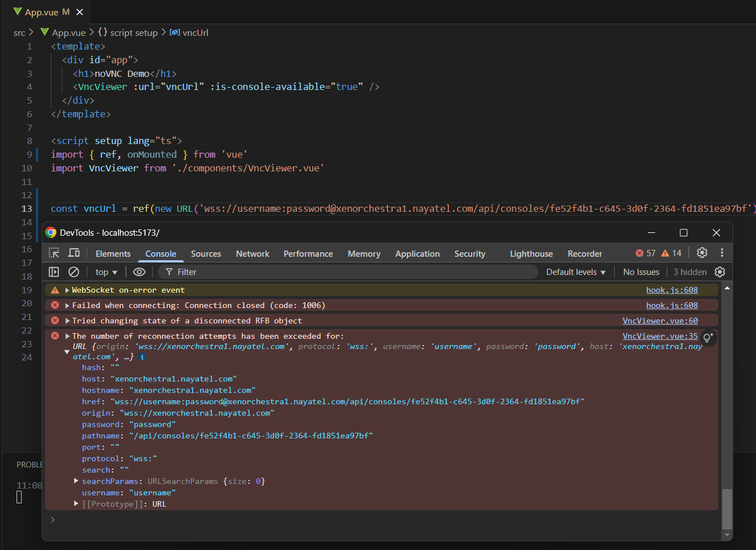The image size is (756, 550).
Task: Open the Default levels dropdown
Action: [576, 272]
